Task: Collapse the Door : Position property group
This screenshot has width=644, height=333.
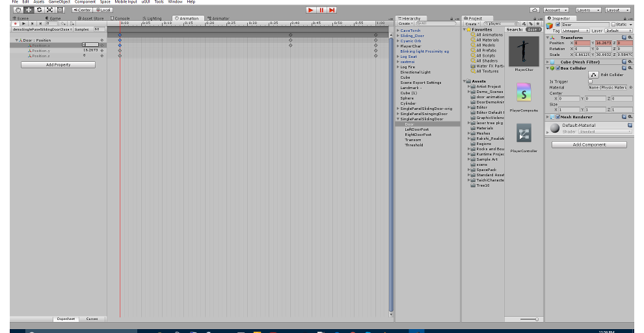Action: 17,40
